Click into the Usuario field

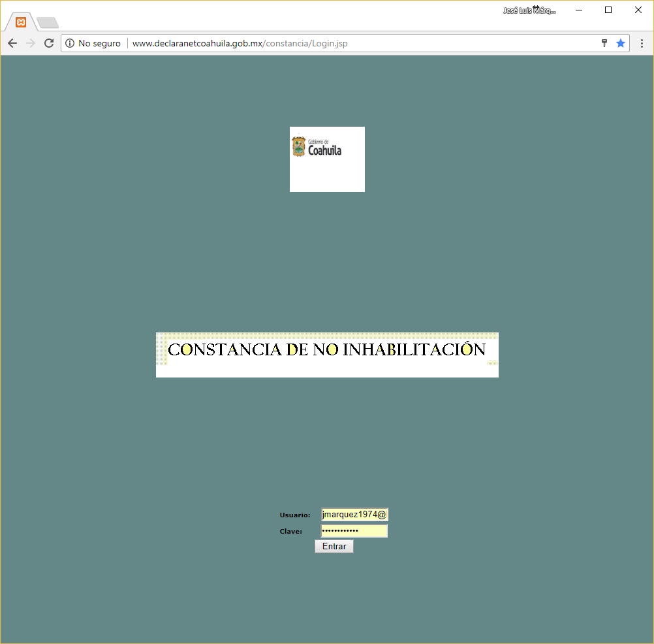coord(354,515)
